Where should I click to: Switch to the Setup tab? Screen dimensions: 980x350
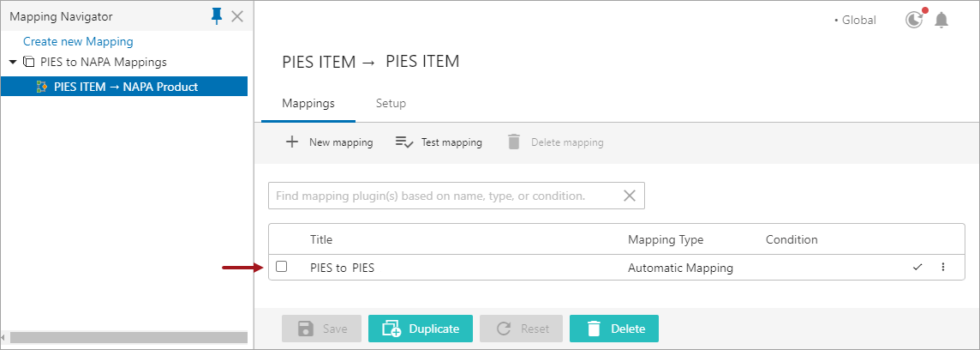(391, 103)
